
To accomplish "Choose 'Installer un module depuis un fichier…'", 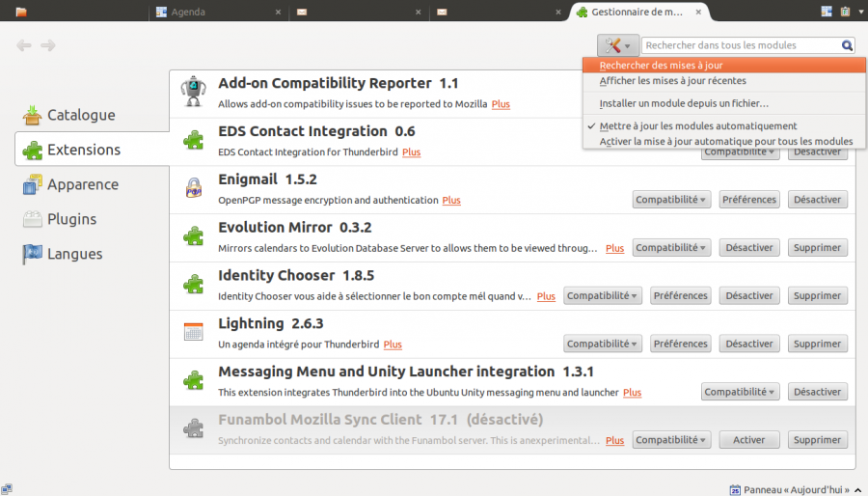I will click(x=724, y=103).
